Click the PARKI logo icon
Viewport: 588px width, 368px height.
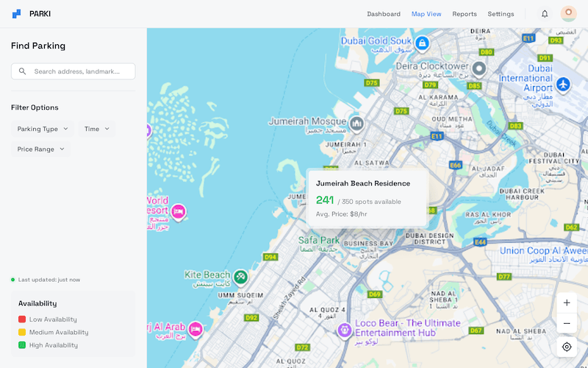click(x=17, y=14)
